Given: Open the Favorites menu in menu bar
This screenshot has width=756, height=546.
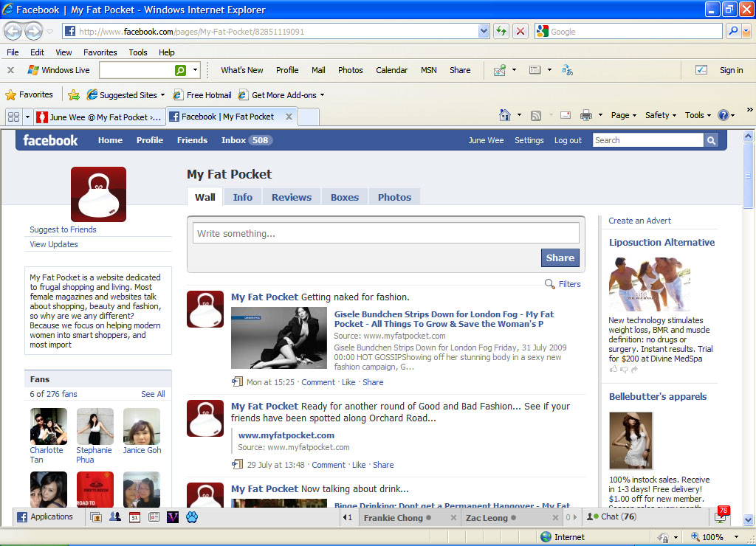Looking at the screenshot, I should pyautogui.click(x=100, y=52).
